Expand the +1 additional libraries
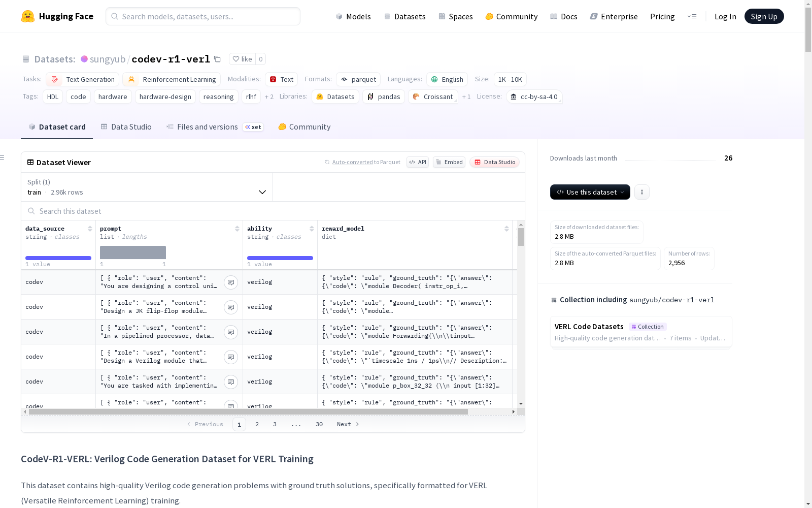 [466, 97]
